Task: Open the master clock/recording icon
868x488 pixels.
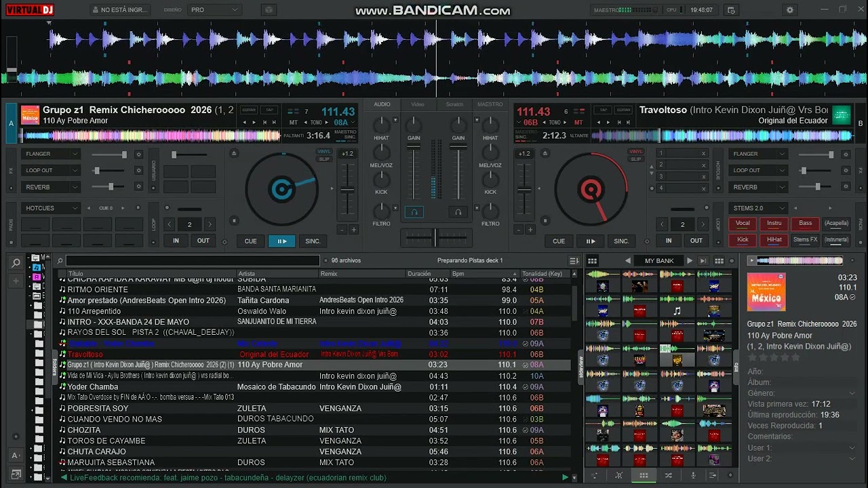Action: pos(730,10)
